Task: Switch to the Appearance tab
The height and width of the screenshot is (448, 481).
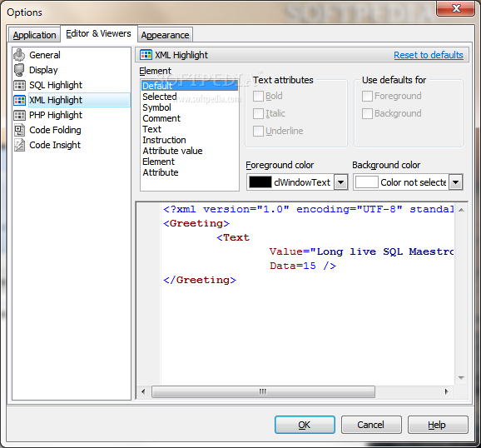Action: click(165, 35)
